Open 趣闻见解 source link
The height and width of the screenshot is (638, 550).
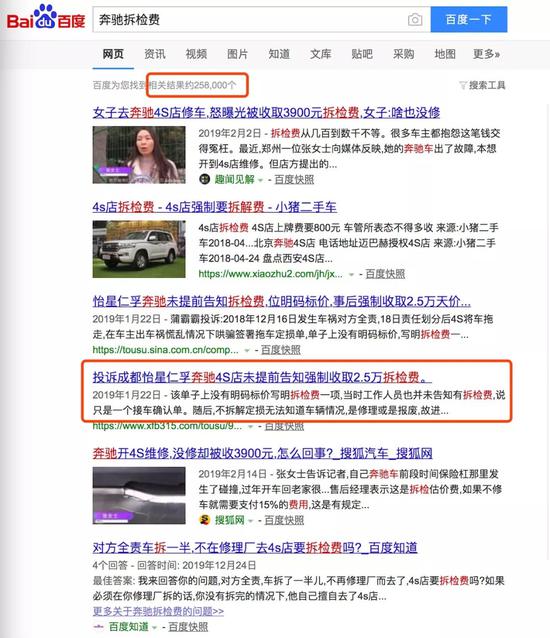(234, 179)
